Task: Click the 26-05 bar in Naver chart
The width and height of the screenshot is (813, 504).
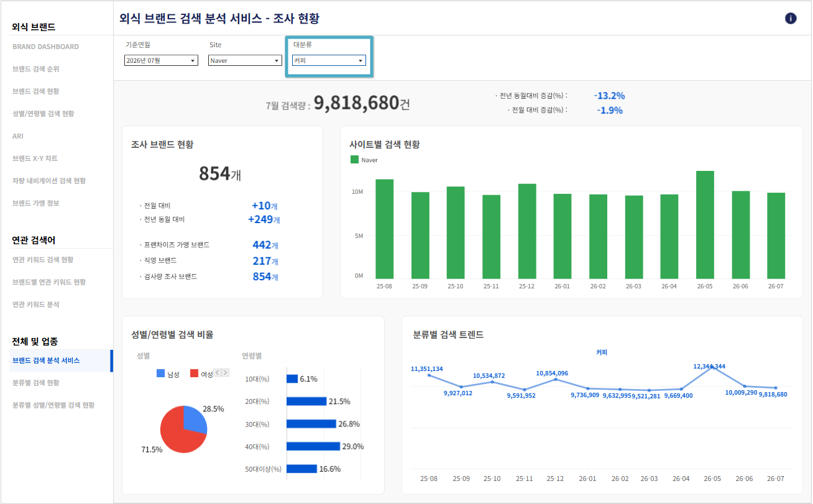Action: click(x=705, y=224)
